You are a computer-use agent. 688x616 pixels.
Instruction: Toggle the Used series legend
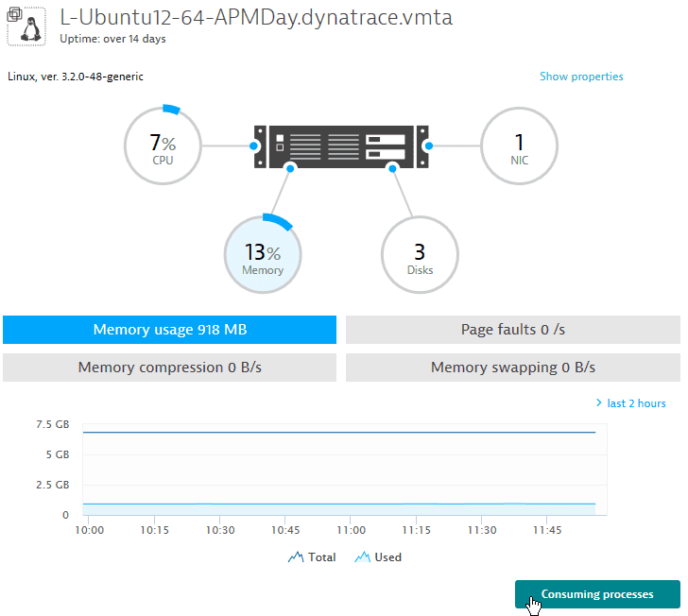point(378,557)
